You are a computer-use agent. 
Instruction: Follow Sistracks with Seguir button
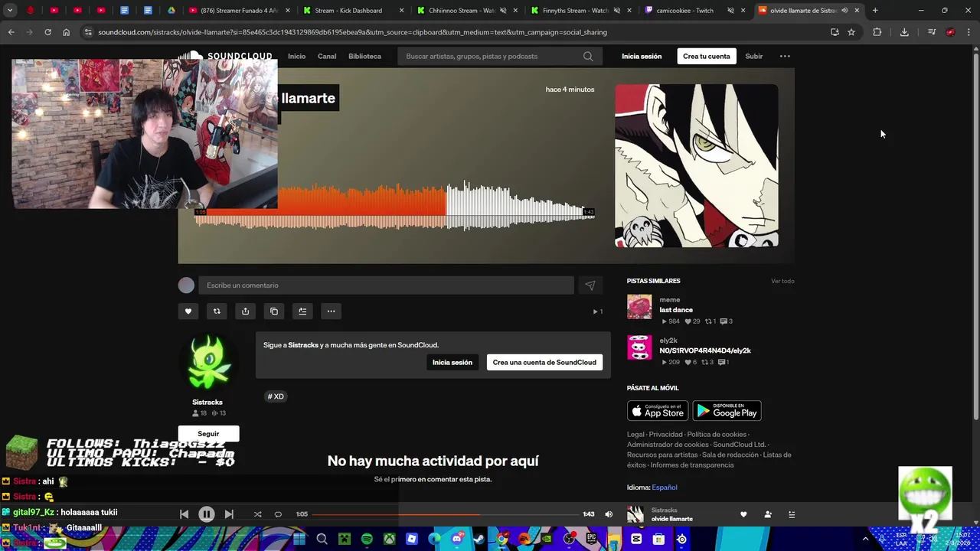pyautogui.click(x=208, y=434)
